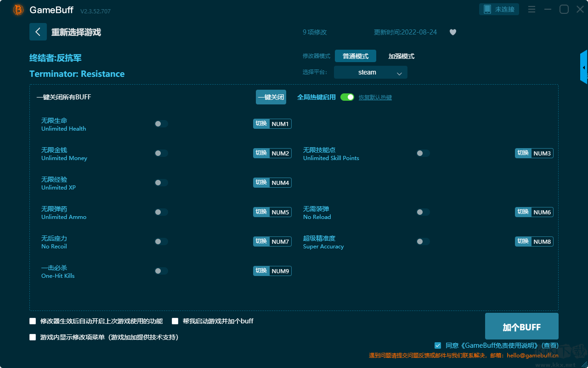
Task: Click the 切换 NUM6 hotkey button
Action: [534, 212]
